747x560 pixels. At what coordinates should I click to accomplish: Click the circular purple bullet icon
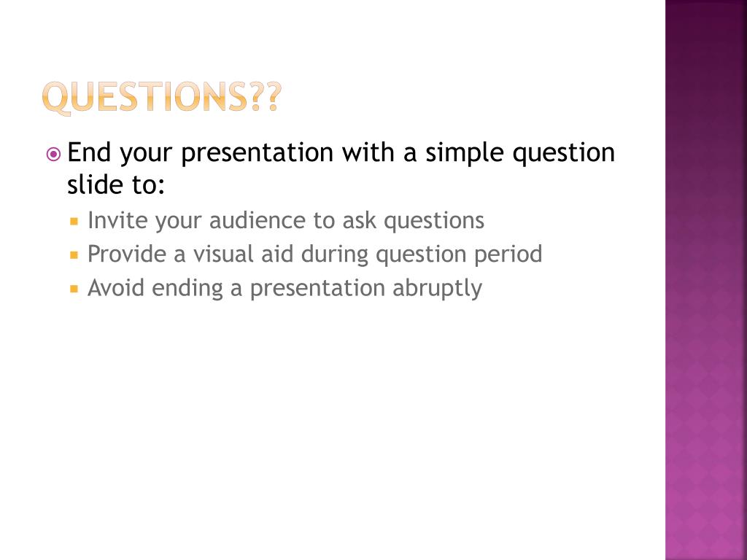pyautogui.click(x=54, y=155)
